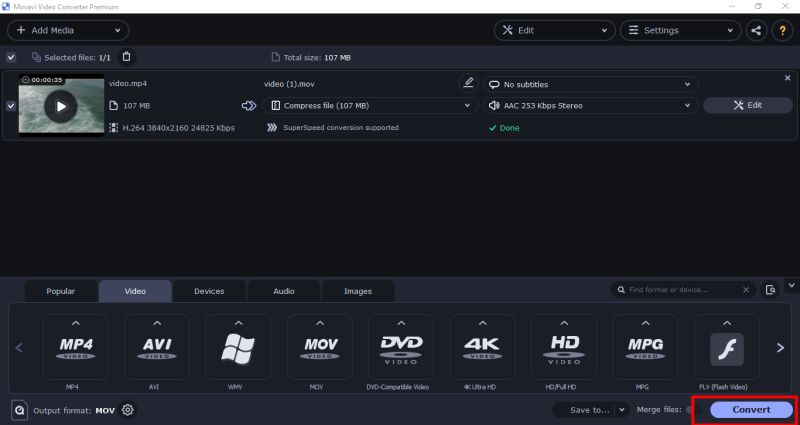Click the pencil rename output file icon
Screen dimensions: 800x425
click(468, 83)
